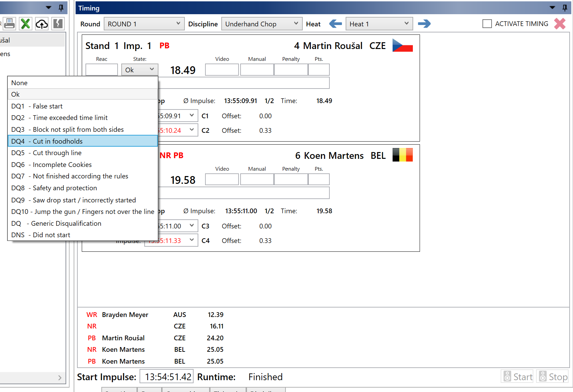The image size is (573, 392).
Task: Select DQ1 False start from list
Action: 82,106
